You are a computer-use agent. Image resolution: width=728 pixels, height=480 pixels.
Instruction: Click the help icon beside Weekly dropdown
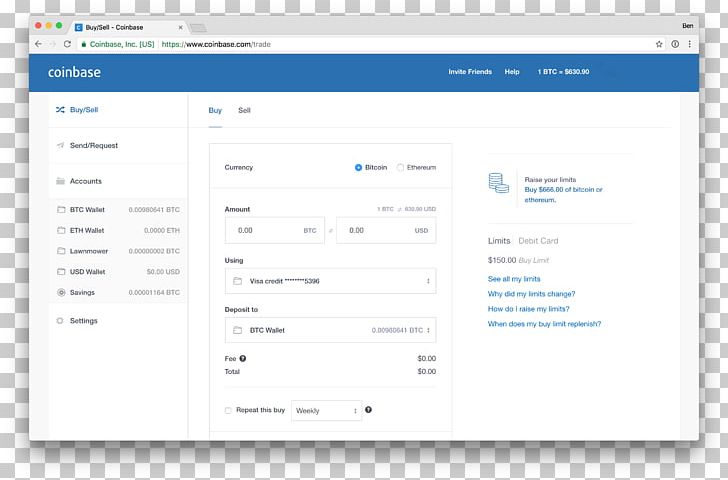tap(368, 409)
